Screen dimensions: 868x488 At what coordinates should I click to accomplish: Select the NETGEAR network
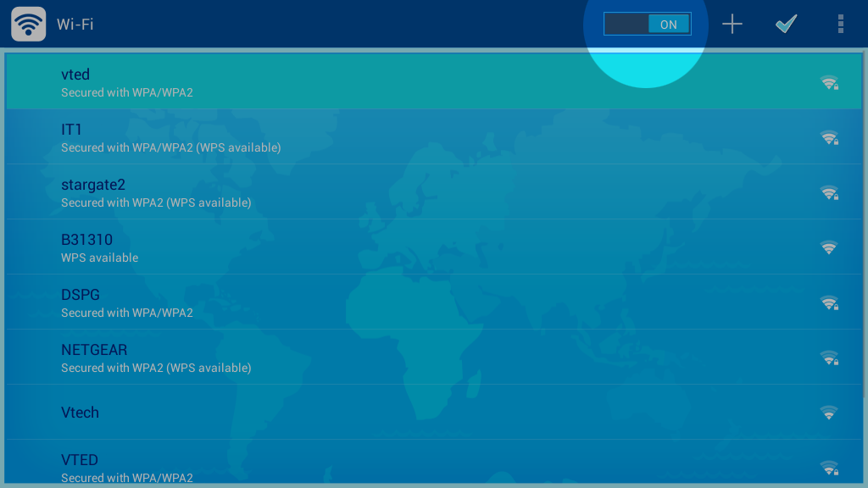click(434, 357)
